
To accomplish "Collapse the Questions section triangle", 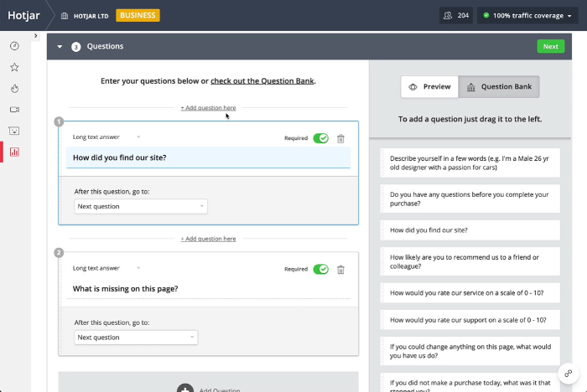I will [60, 47].
